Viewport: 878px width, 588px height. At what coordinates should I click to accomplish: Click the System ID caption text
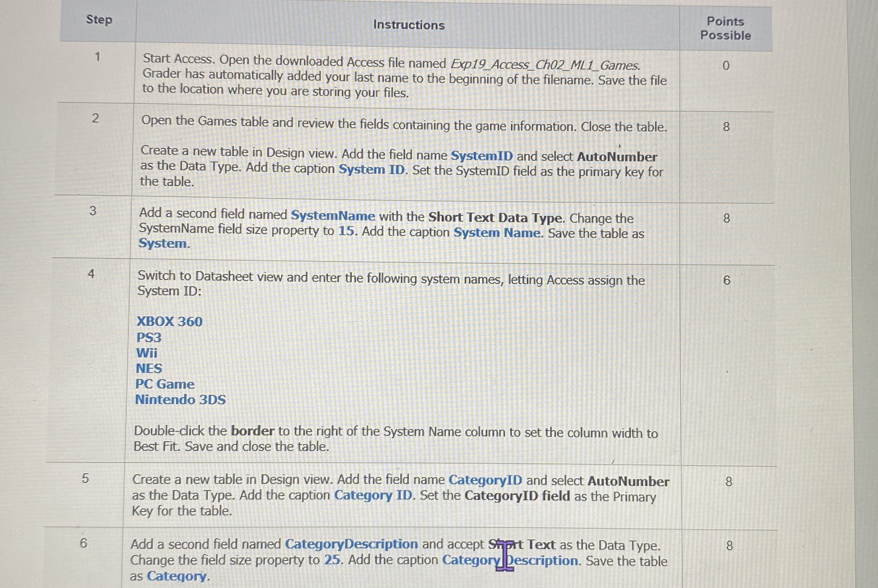click(x=371, y=169)
